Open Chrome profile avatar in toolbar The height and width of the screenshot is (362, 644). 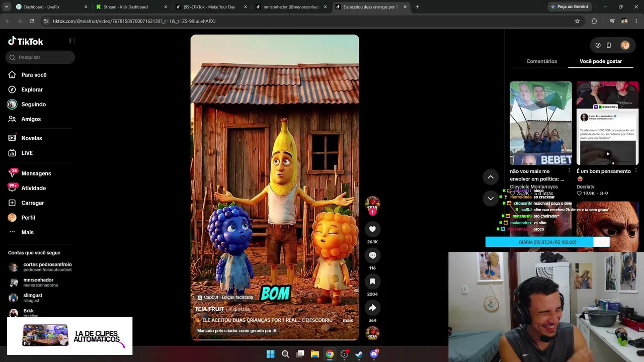click(x=624, y=21)
